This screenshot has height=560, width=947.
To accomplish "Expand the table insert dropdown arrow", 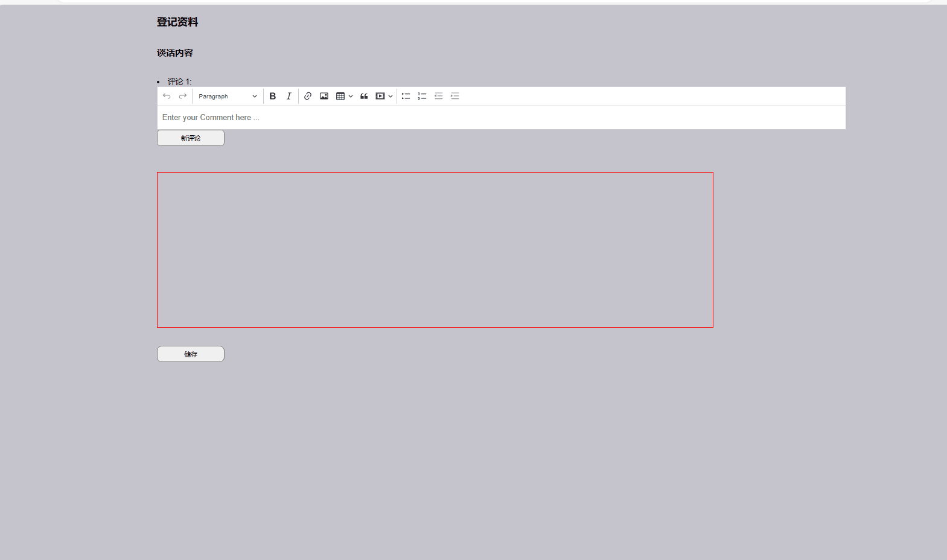I will pos(351,96).
